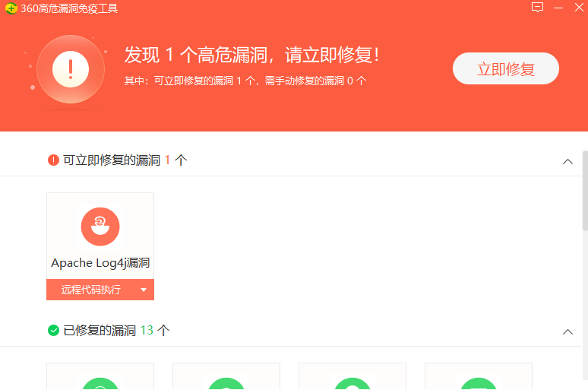Open the feedback message icon in title bar
The height and width of the screenshot is (390, 588).
(x=537, y=7)
